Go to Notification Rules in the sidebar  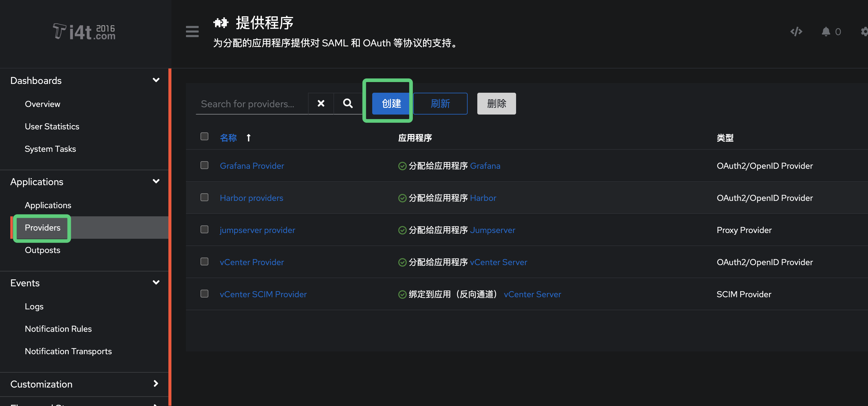coord(58,328)
